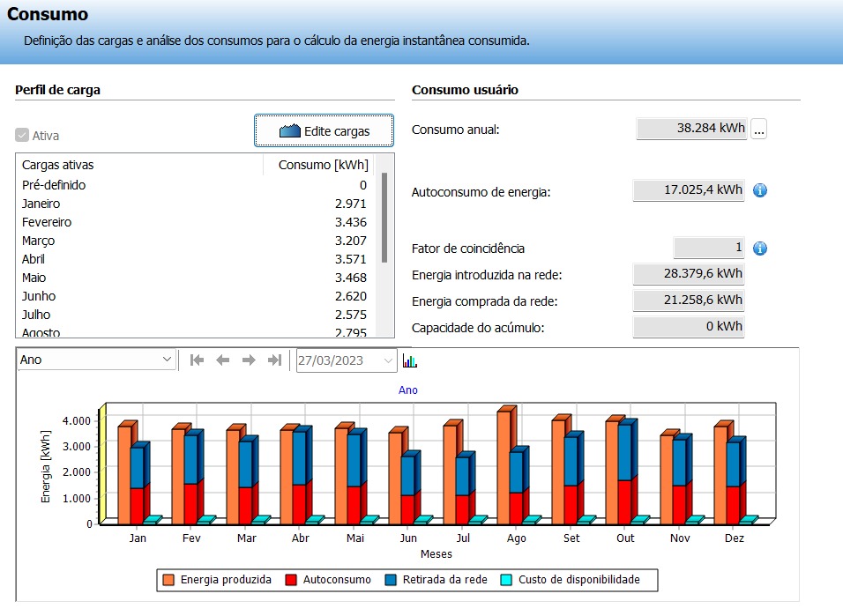Open the chart type bar-graph icon
Image resolution: width=843 pixels, height=616 pixels.
(x=410, y=360)
